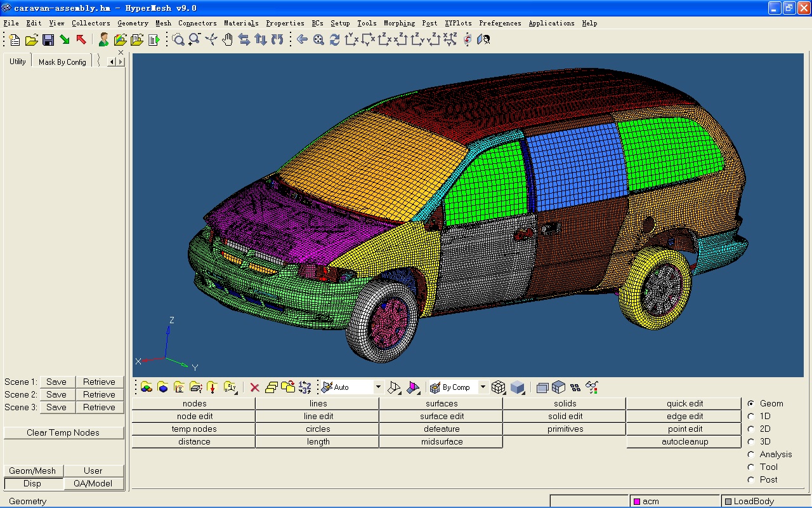Image resolution: width=812 pixels, height=508 pixels.
Task: Click the red X delete icon
Action: 254,387
